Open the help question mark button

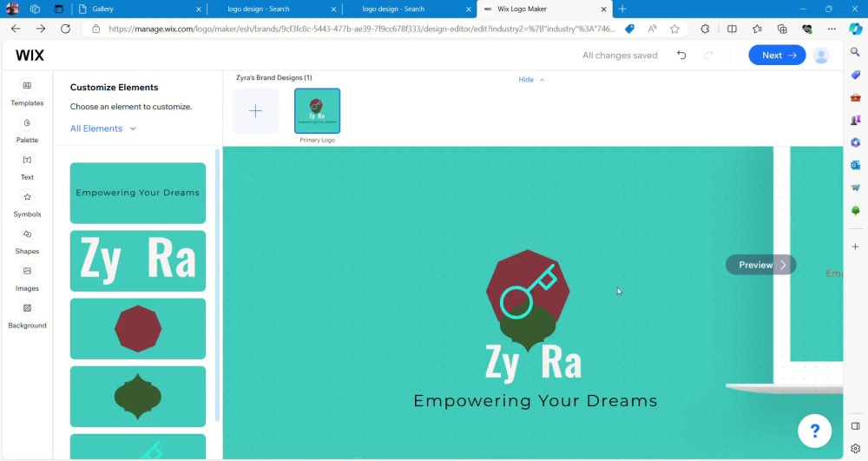[814, 431]
